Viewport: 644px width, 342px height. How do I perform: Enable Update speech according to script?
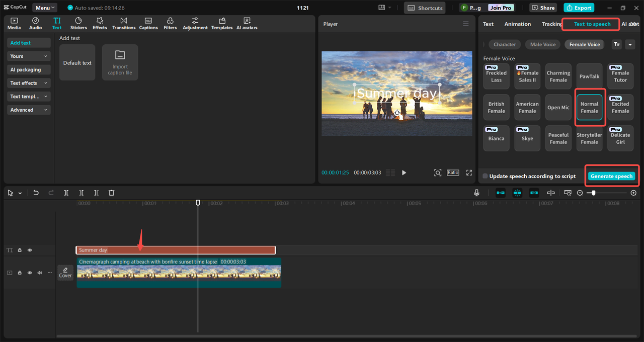(485, 177)
